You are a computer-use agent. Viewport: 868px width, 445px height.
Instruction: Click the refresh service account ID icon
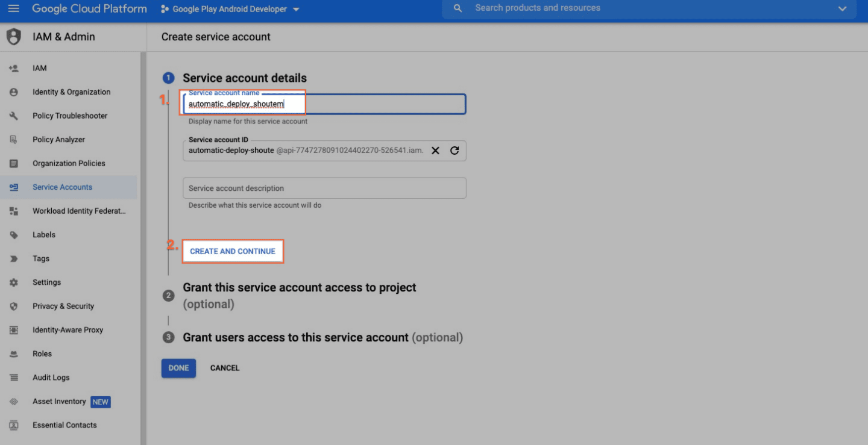coord(454,151)
